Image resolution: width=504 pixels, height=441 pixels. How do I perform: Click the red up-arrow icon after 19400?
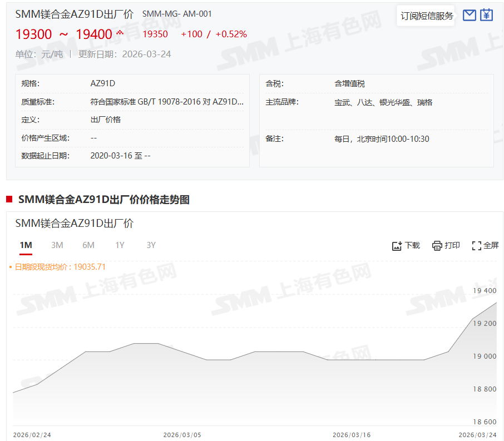120,33
